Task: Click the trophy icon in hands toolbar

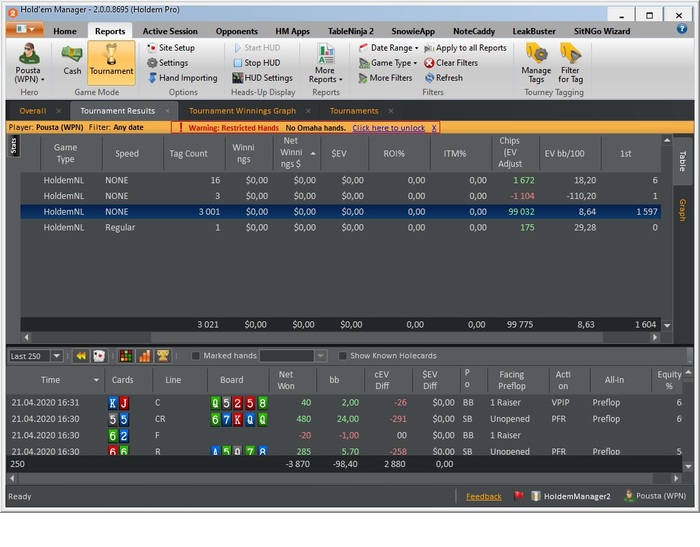Action: (x=162, y=356)
